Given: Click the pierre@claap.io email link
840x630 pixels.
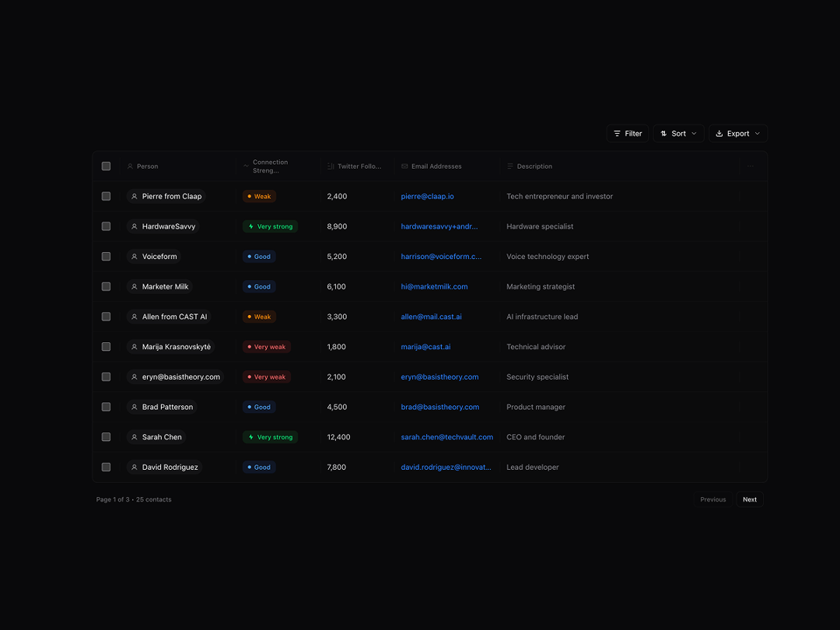Looking at the screenshot, I should coord(428,196).
